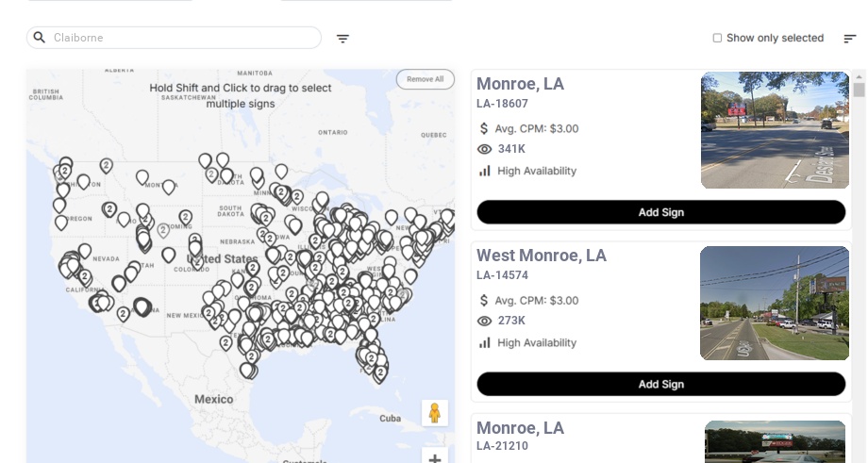
Task: Click the eye impressions icon for LA-14574
Action: point(485,321)
